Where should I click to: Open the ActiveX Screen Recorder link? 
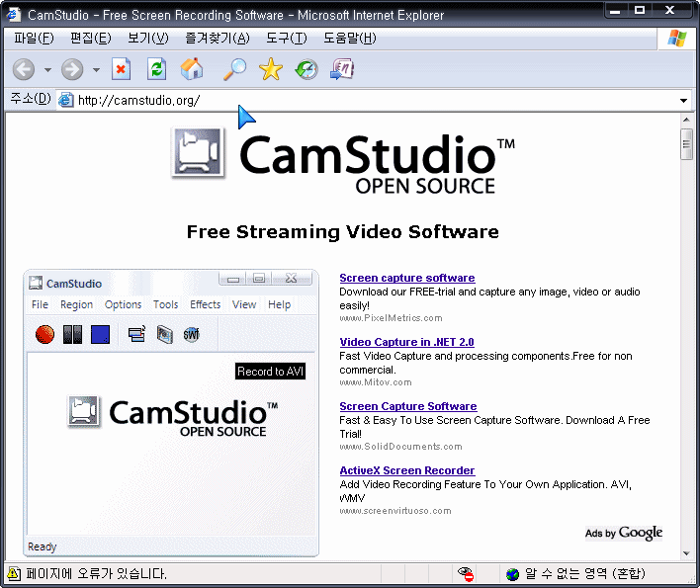pos(407,470)
